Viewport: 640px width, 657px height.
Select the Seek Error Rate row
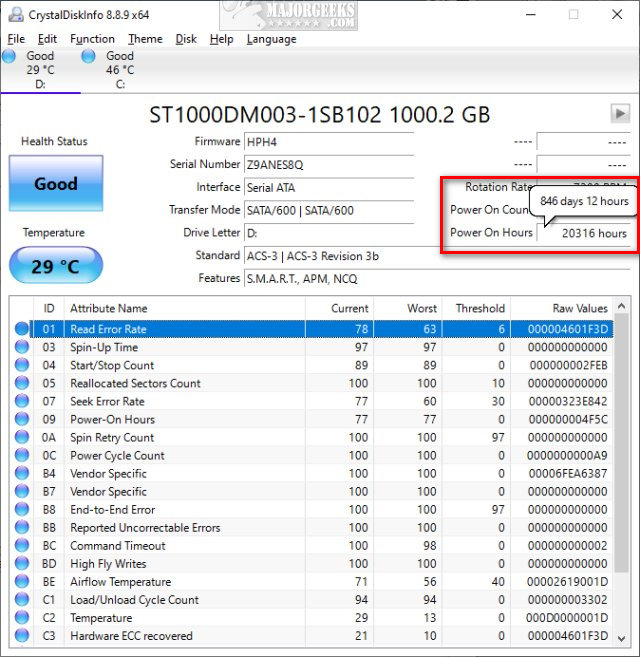pos(300,401)
